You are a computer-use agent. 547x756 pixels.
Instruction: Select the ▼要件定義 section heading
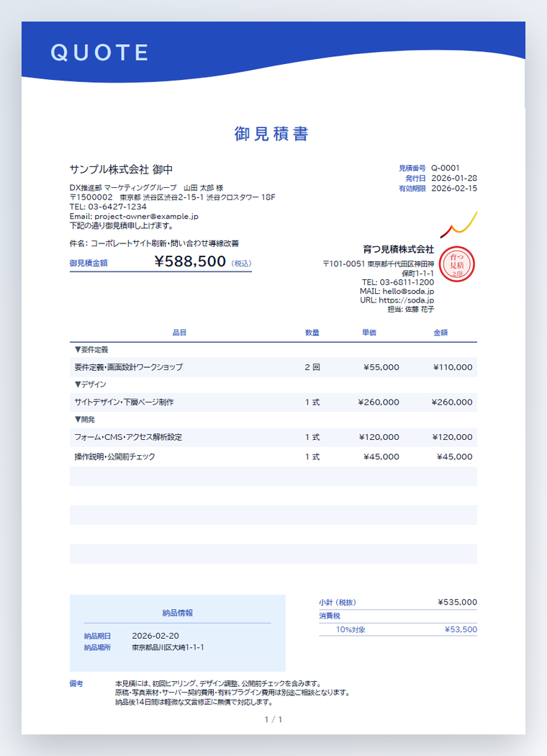pos(91,349)
